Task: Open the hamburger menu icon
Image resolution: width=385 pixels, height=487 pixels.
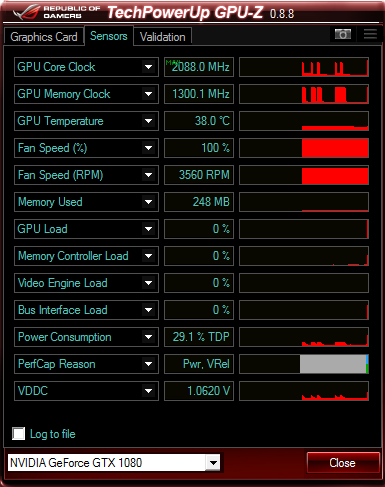Action: pyautogui.click(x=370, y=34)
